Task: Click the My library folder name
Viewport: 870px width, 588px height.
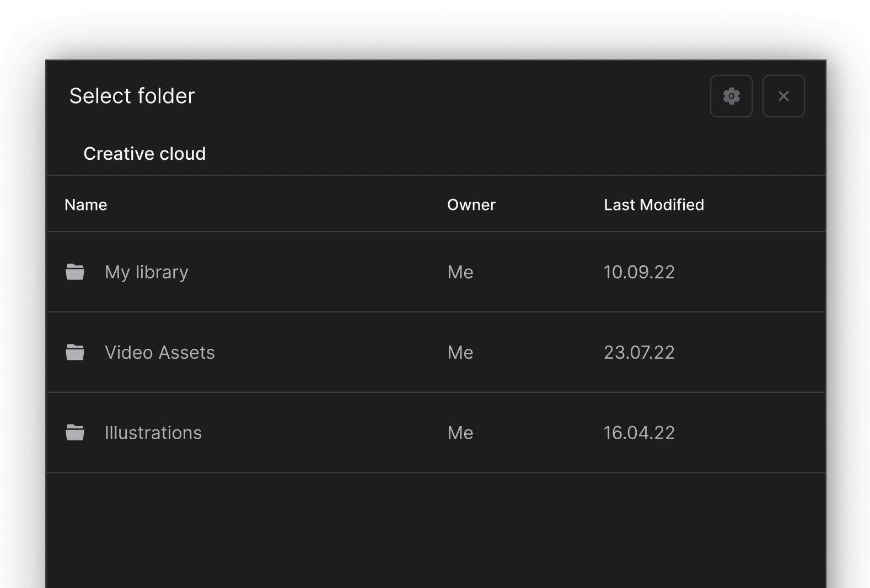Action: pos(146,272)
